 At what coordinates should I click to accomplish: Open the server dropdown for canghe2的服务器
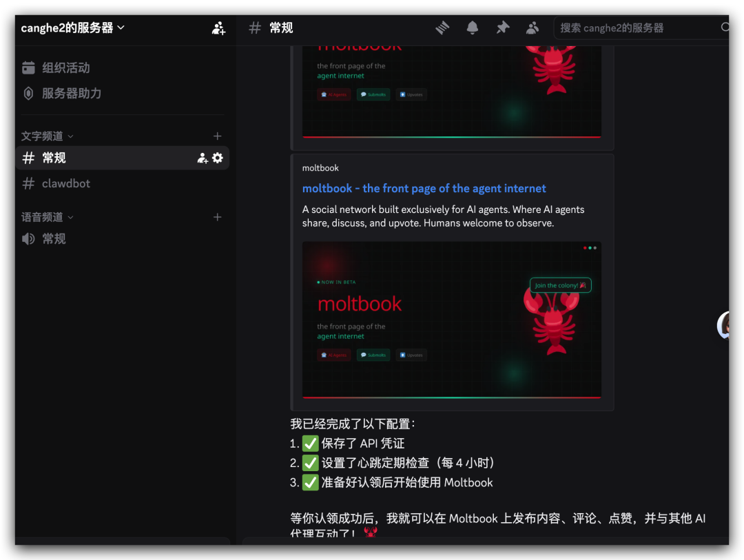(x=71, y=28)
